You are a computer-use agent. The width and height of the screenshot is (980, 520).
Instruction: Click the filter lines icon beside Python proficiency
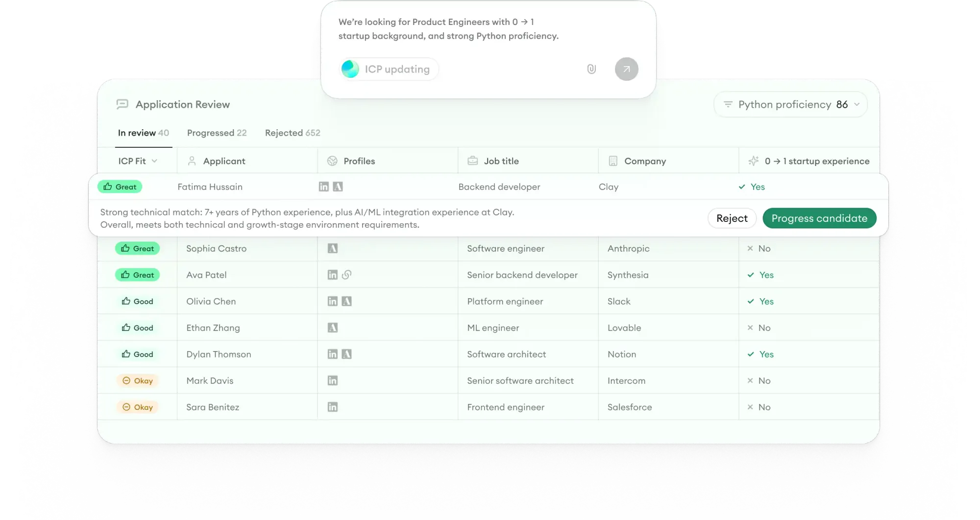728,104
